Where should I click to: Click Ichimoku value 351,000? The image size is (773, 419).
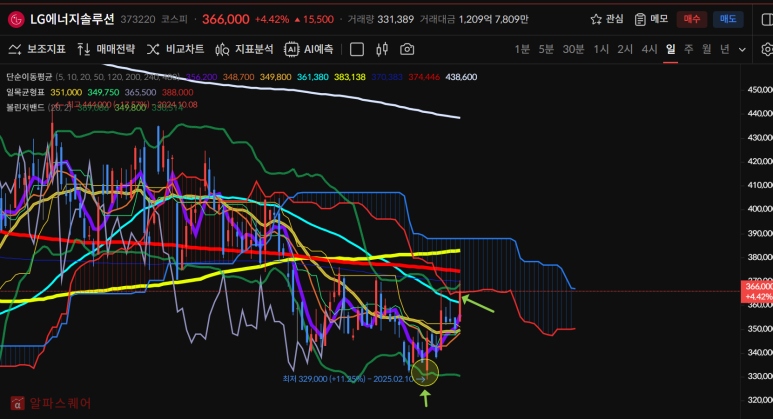66,92
